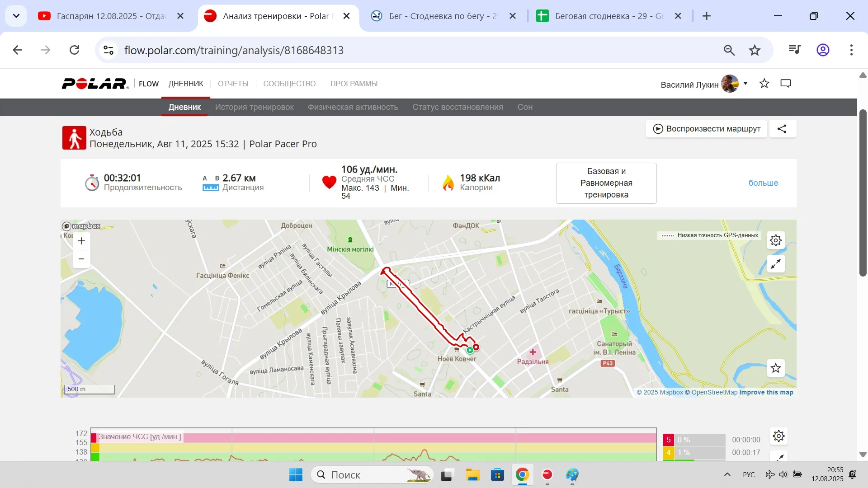This screenshot has width=868, height=488.
Task: Click heart rate zone 4 yellow swatch
Action: tap(668, 452)
